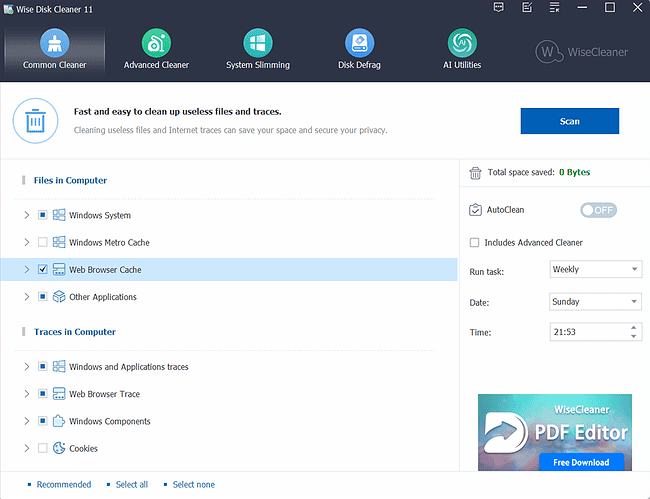
Task: Click the Cookies category icon
Action: 59,448
